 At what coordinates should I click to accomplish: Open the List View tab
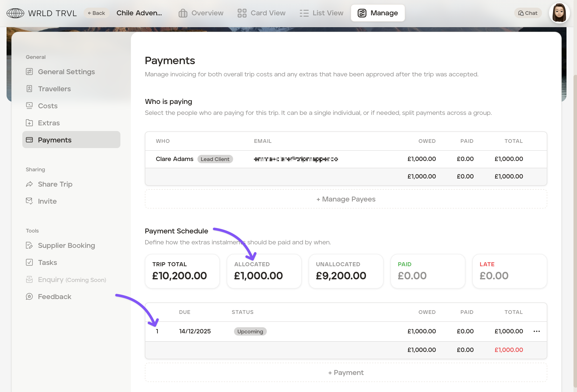321,13
